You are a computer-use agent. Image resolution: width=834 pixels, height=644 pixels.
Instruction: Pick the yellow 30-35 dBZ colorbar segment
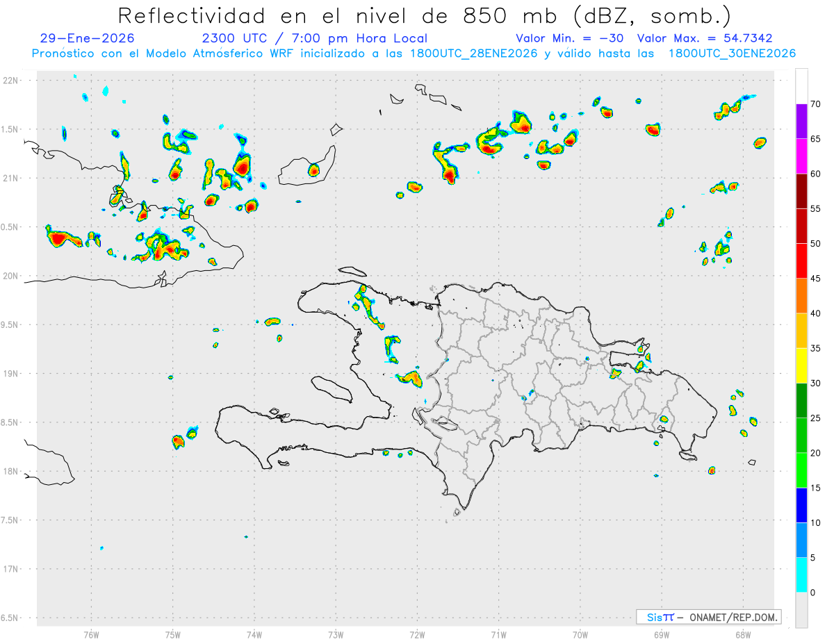click(x=801, y=365)
